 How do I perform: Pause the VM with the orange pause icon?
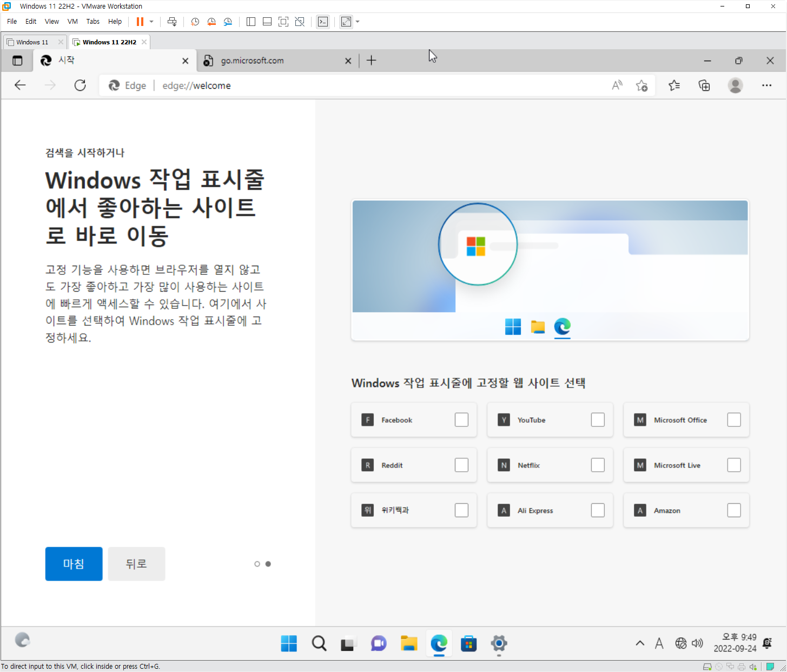(140, 22)
